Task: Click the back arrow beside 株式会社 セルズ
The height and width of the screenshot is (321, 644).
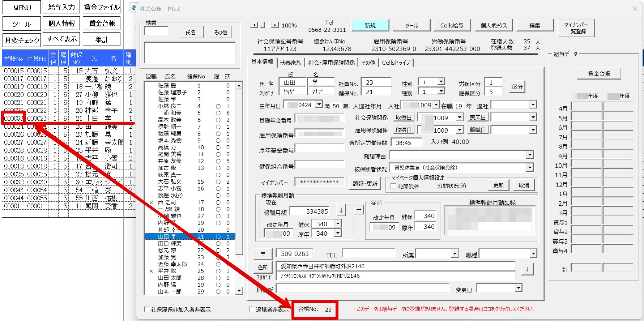Action: pyautogui.click(x=134, y=7)
